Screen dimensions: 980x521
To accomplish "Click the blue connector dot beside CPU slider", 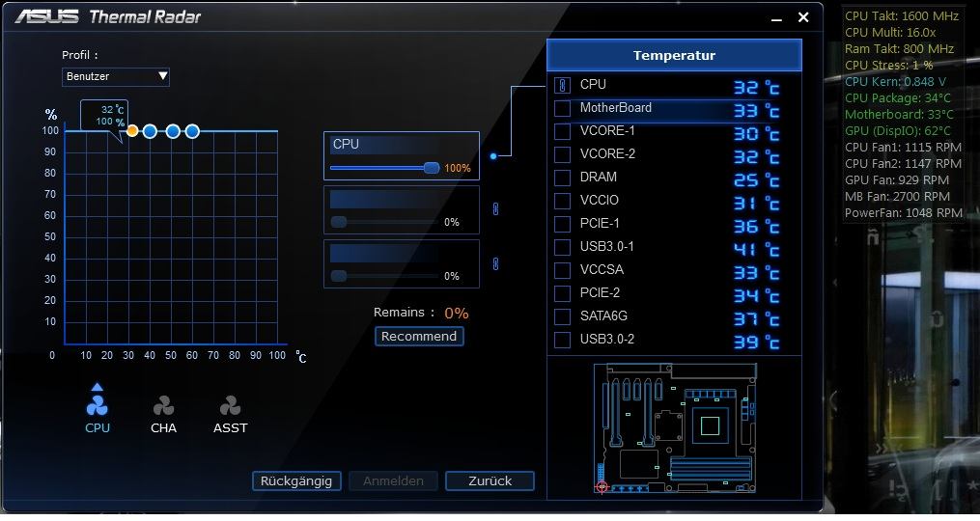I will 493,156.
